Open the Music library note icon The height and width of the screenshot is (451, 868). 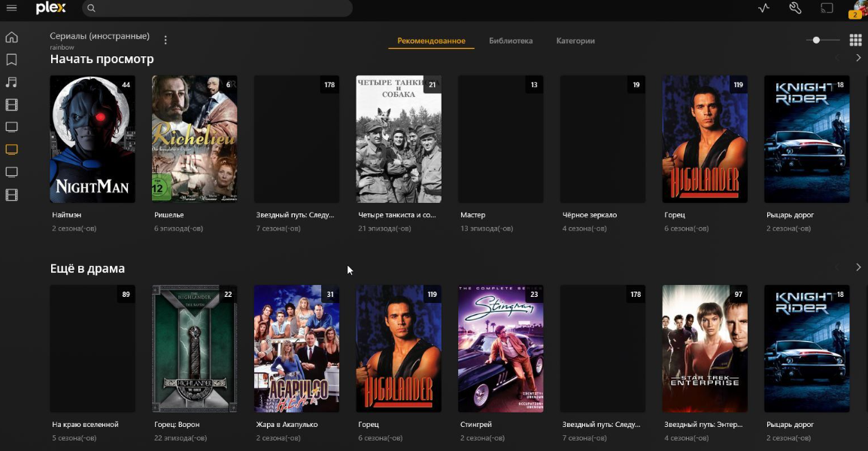pyautogui.click(x=11, y=83)
